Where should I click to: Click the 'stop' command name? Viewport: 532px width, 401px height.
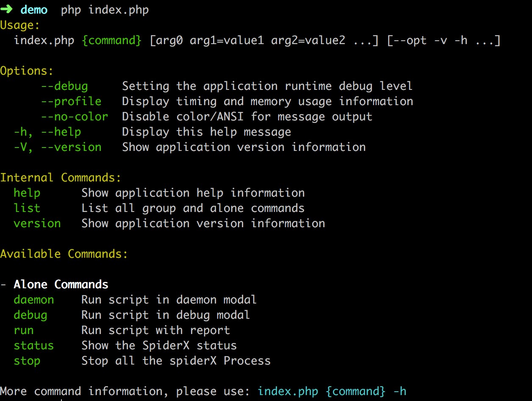27,361
